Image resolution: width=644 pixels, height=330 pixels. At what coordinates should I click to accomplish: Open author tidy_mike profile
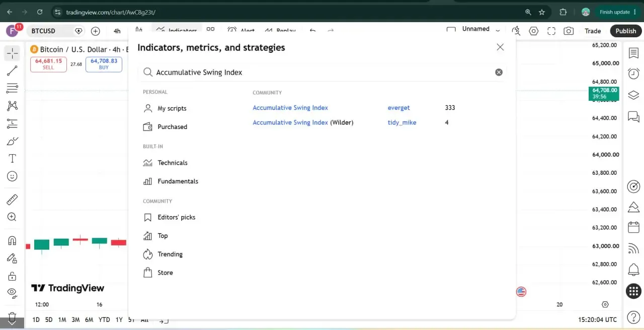pyautogui.click(x=402, y=122)
